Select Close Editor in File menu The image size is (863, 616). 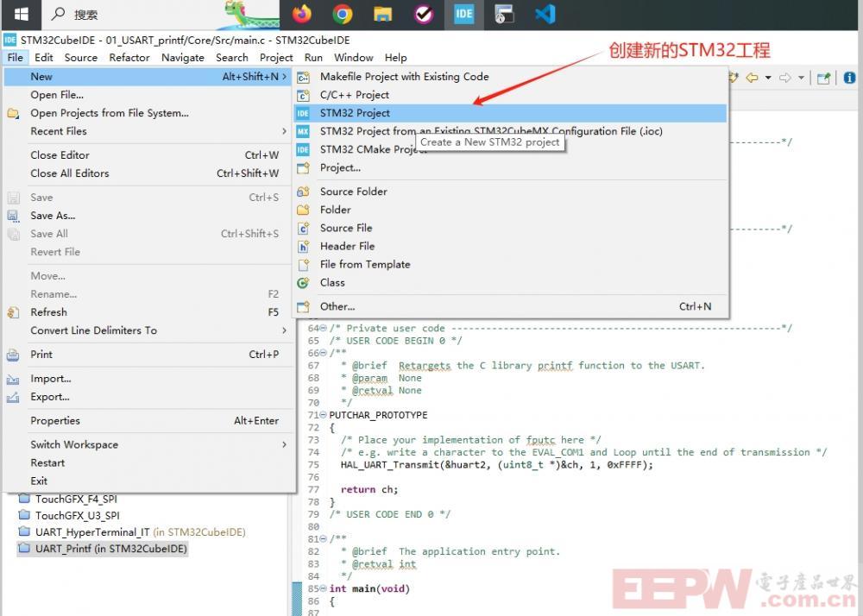click(x=149, y=155)
